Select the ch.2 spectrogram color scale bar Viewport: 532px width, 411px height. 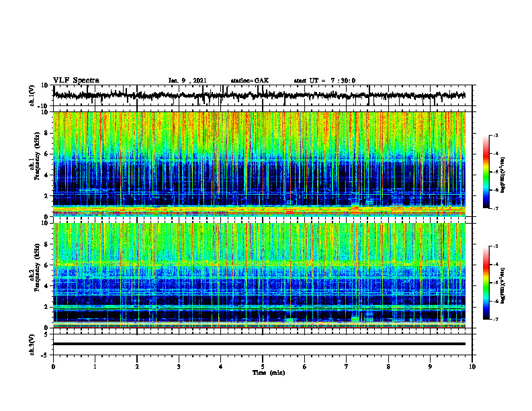pyautogui.click(x=486, y=283)
